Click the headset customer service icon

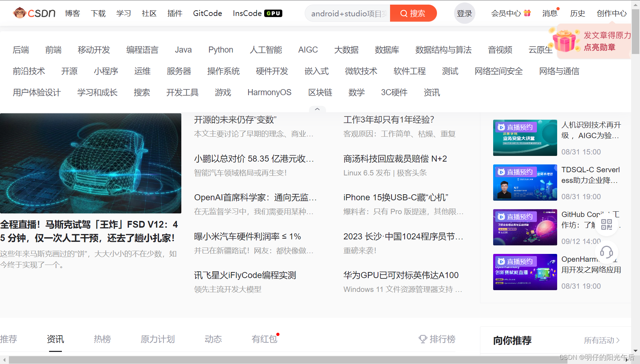point(606,252)
